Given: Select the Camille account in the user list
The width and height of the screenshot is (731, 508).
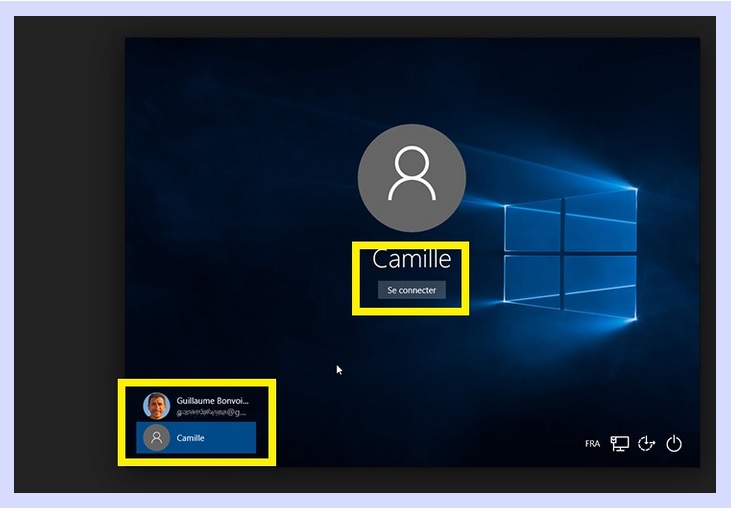Looking at the screenshot, I should click(196, 438).
